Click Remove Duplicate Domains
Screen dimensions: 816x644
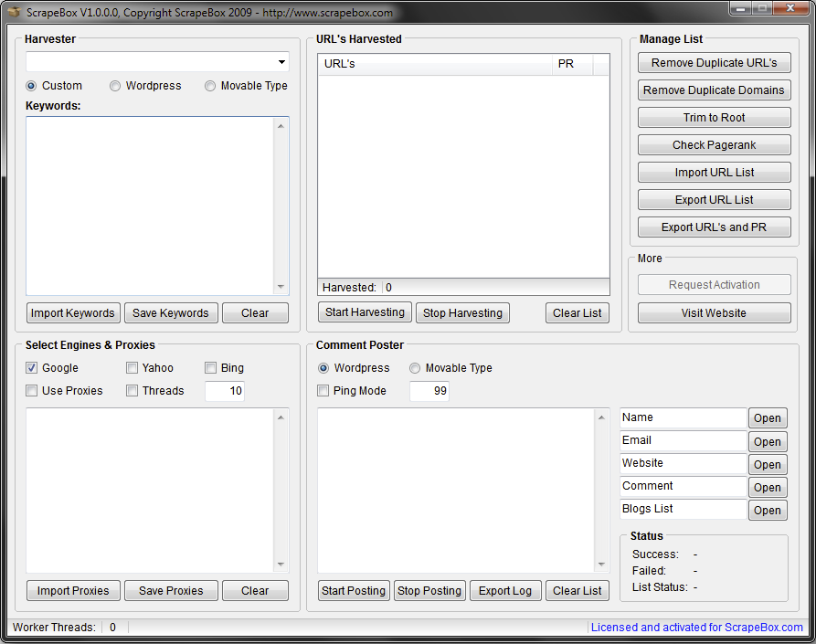click(714, 90)
